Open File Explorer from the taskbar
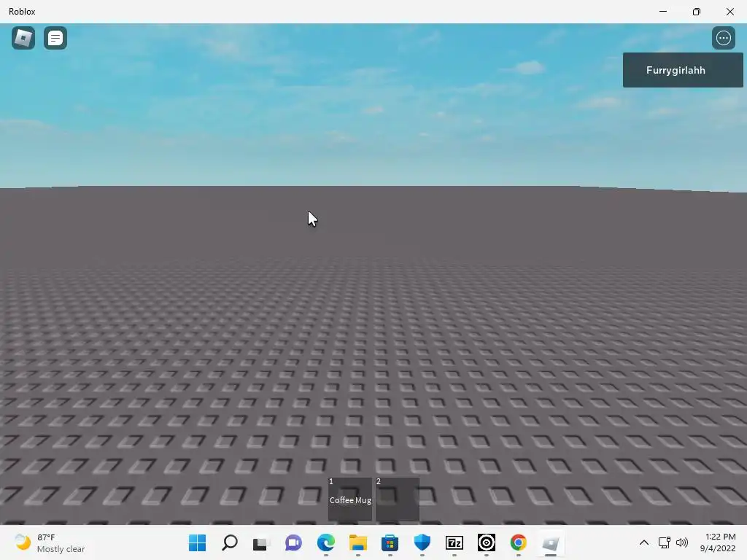The width and height of the screenshot is (747, 560). 357,542
